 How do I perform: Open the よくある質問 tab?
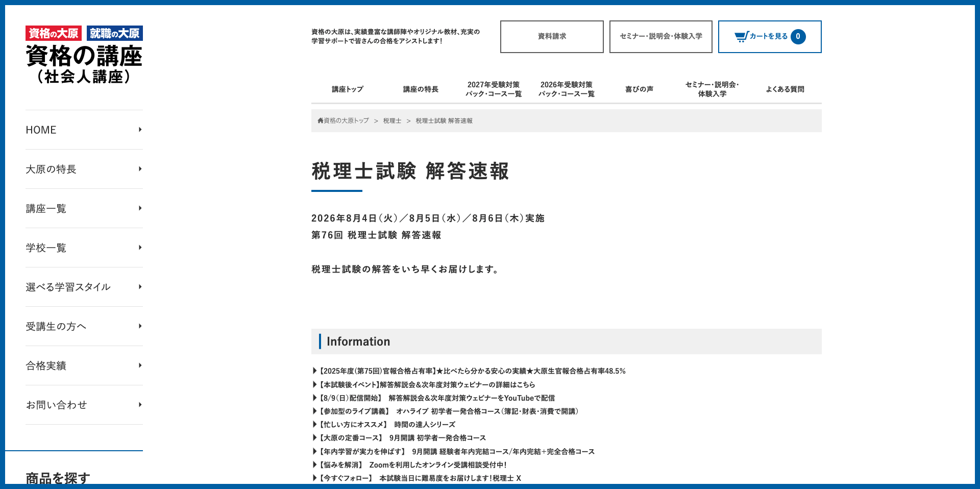(x=785, y=89)
